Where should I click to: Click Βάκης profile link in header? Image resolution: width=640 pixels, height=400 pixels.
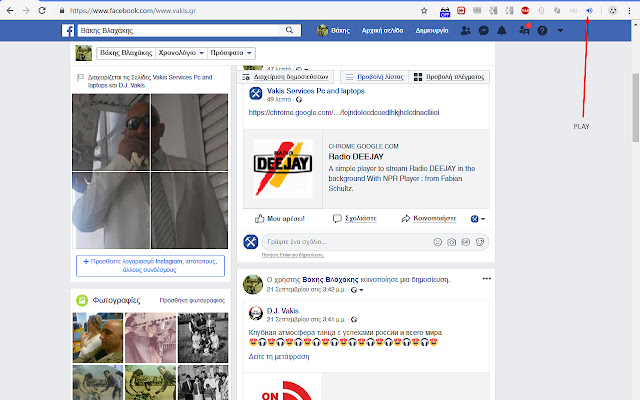point(333,31)
